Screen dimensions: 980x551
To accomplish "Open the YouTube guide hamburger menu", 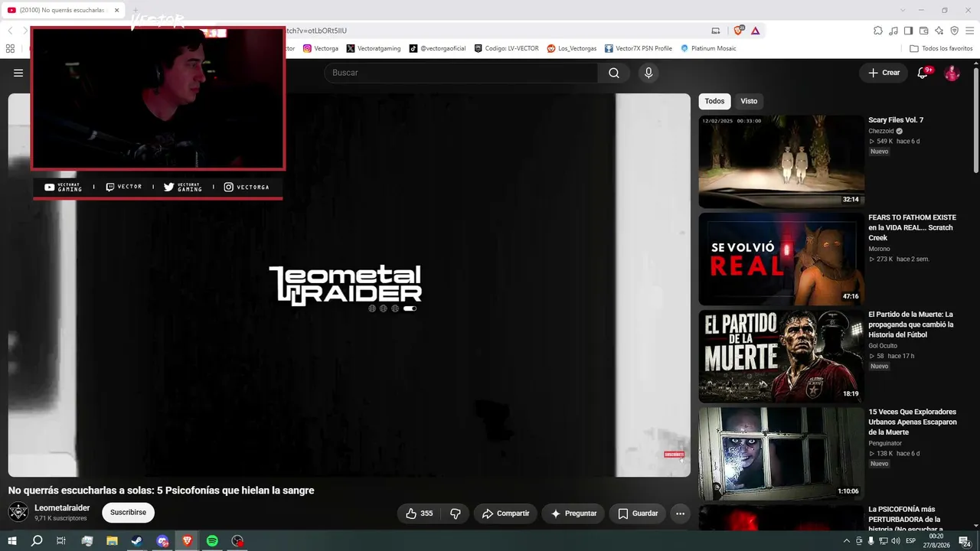I will coord(18,73).
